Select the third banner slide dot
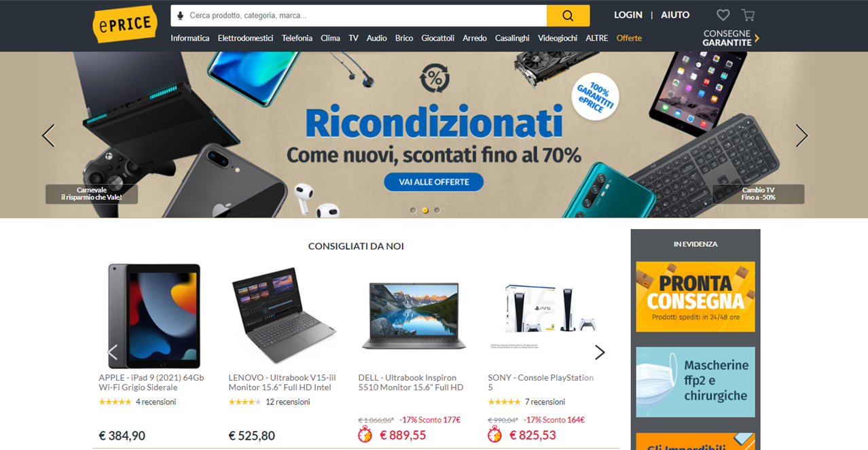 click(x=437, y=210)
